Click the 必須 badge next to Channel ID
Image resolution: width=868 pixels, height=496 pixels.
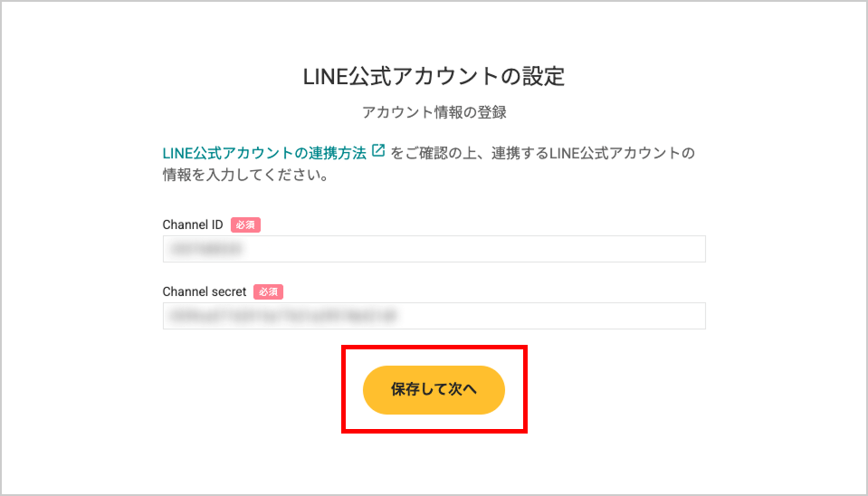coord(245,224)
